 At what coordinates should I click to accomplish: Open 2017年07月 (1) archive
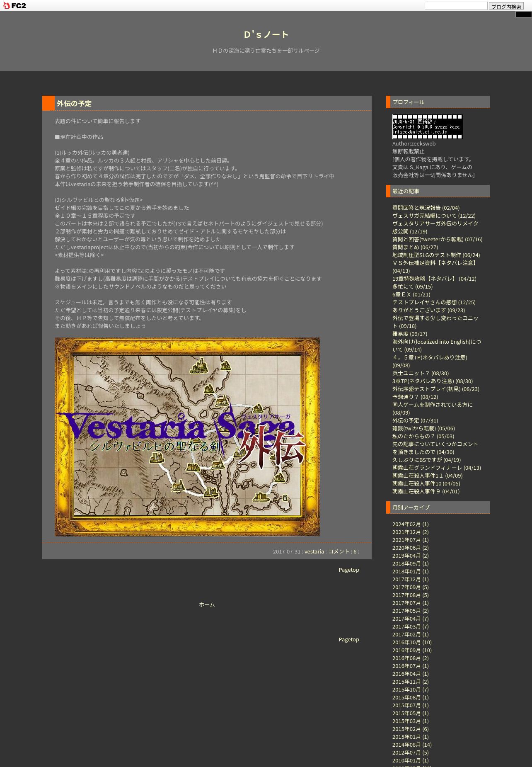click(x=411, y=603)
